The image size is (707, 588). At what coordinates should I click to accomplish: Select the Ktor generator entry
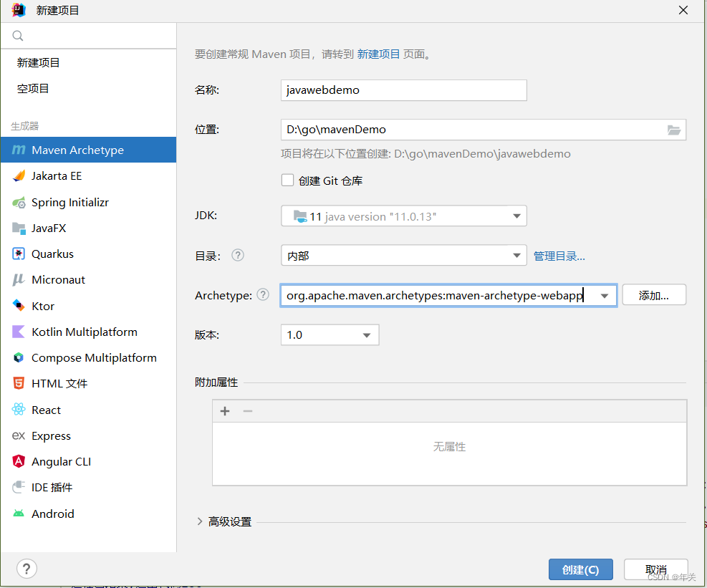point(88,306)
